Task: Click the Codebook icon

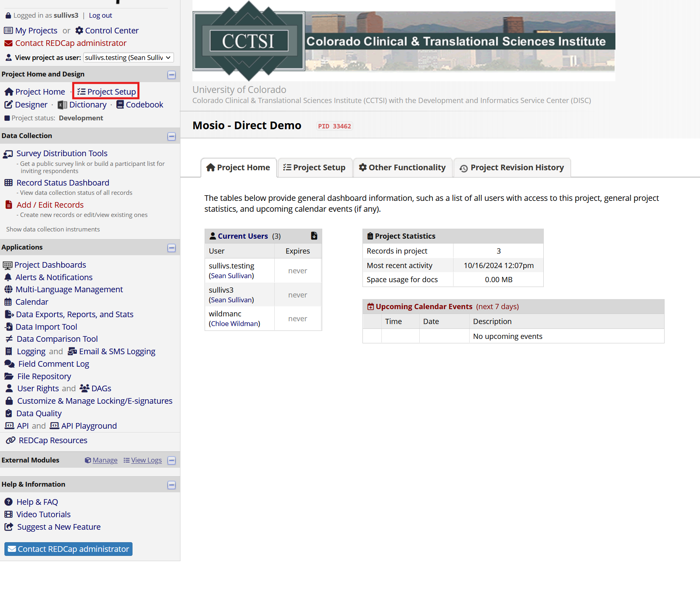Action: [x=120, y=105]
